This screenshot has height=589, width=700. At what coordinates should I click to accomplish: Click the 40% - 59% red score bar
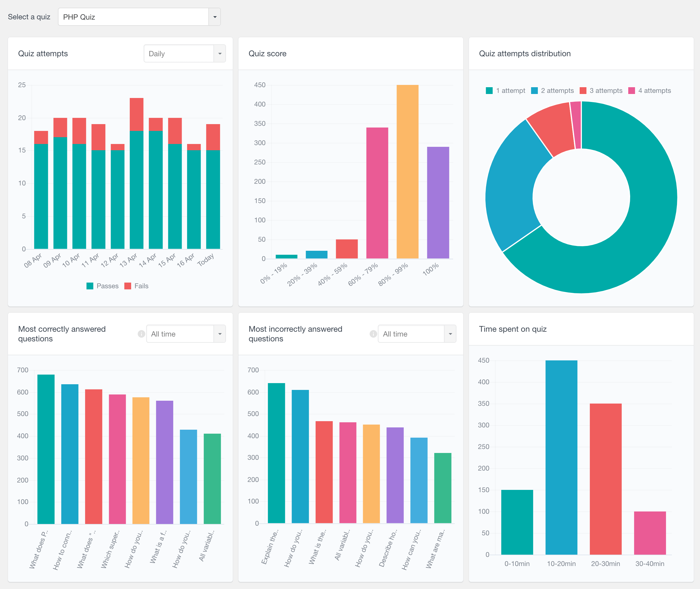(347, 249)
